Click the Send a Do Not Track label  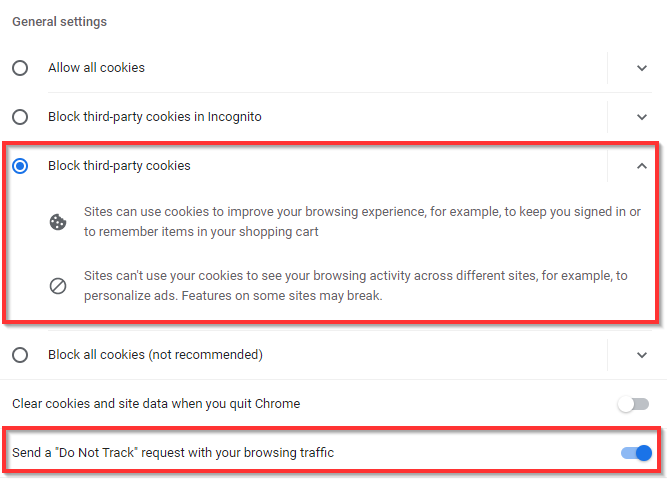[x=173, y=453]
